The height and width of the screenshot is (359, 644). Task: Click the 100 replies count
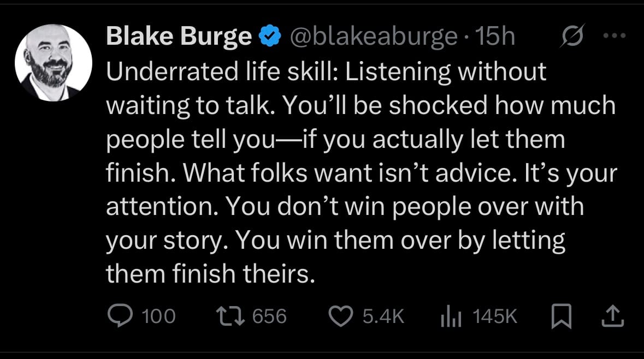pyautogui.click(x=158, y=316)
